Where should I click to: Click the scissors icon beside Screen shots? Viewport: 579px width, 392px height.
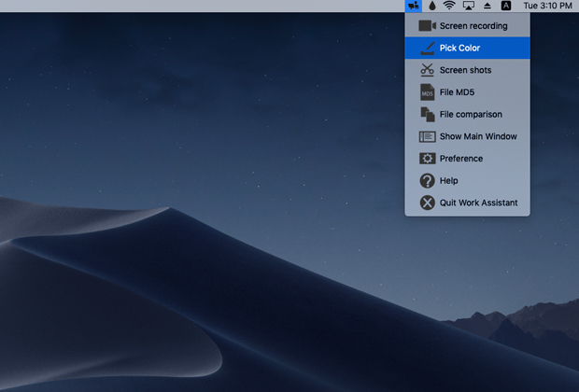[427, 70]
